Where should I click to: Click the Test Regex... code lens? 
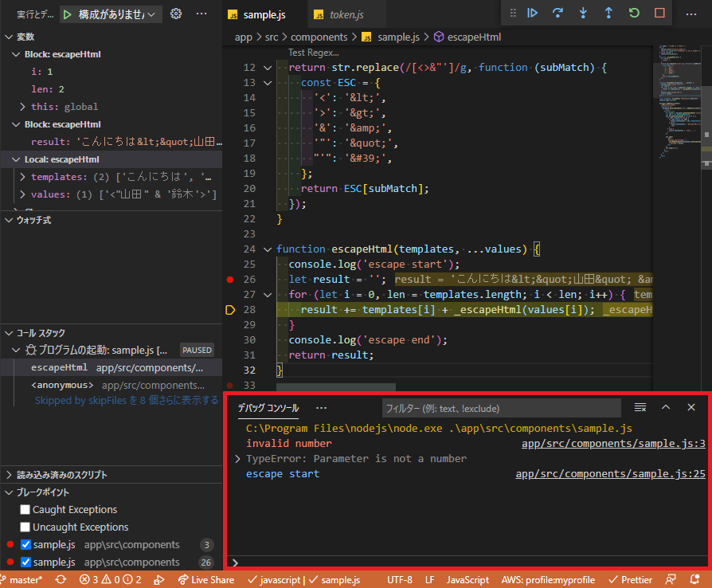tap(313, 53)
